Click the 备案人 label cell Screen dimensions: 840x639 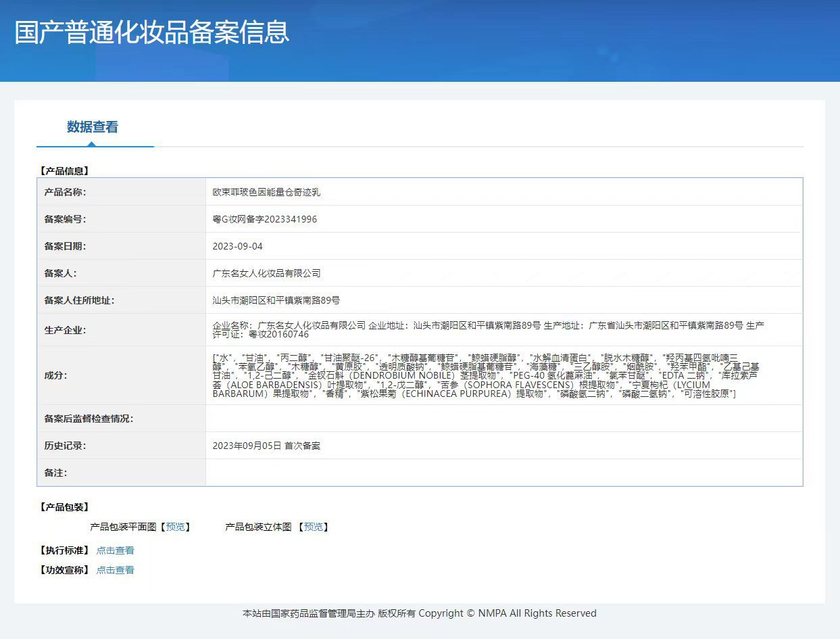click(122, 273)
